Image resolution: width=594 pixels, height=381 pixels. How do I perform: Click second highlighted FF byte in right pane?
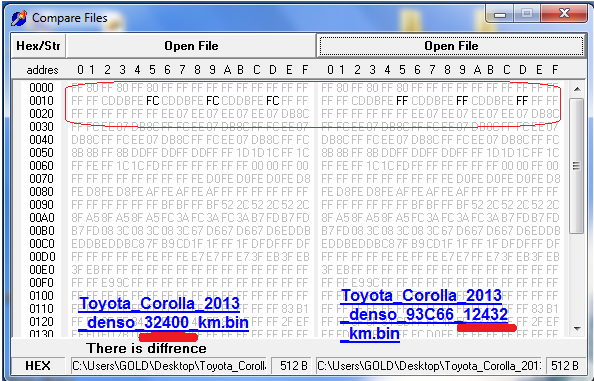pos(462,101)
